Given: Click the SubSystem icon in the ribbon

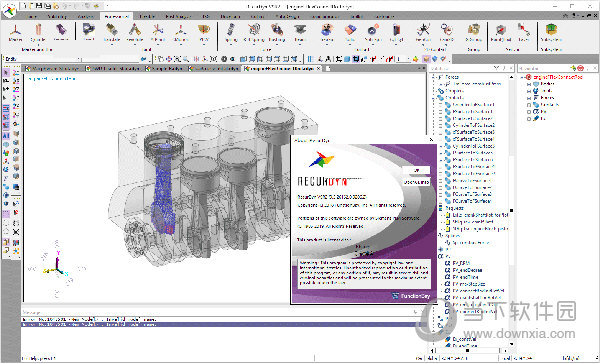Looking at the screenshot, I should pyautogui.click(x=551, y=33).
